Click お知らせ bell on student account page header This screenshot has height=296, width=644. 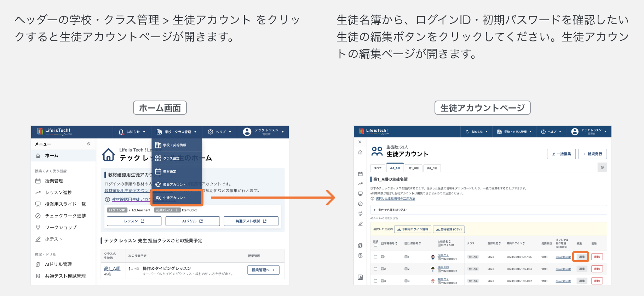click(467, 132)
